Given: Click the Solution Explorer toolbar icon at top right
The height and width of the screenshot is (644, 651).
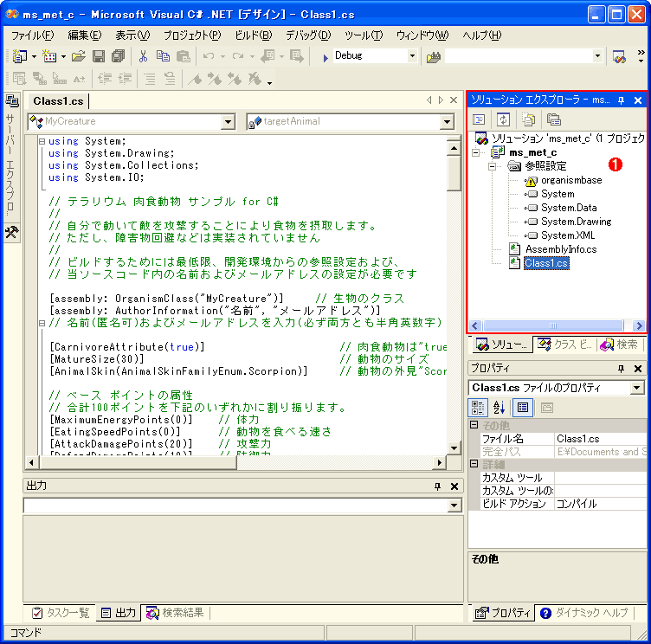Looking at the screenshot, I should (619, 56).
